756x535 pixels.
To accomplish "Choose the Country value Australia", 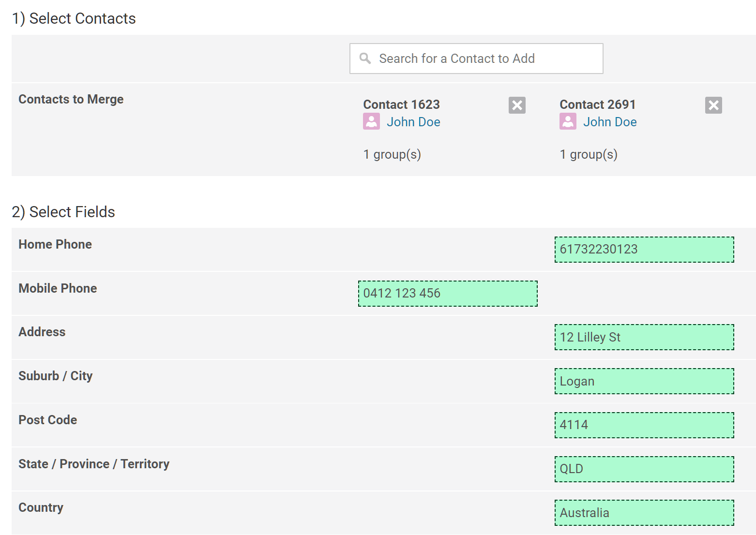I will pyautogui.click(x=644, y=513).
